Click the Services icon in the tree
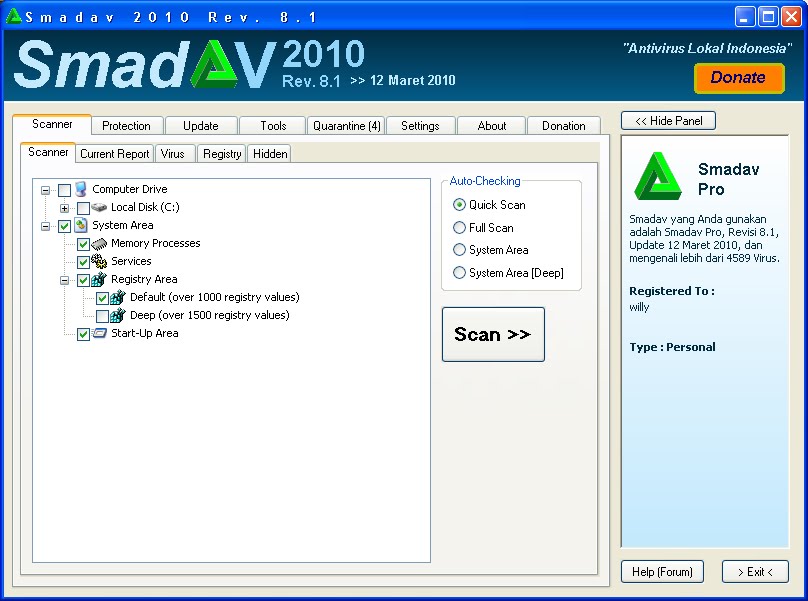This screenshot has width=808, height=601. 102,261
